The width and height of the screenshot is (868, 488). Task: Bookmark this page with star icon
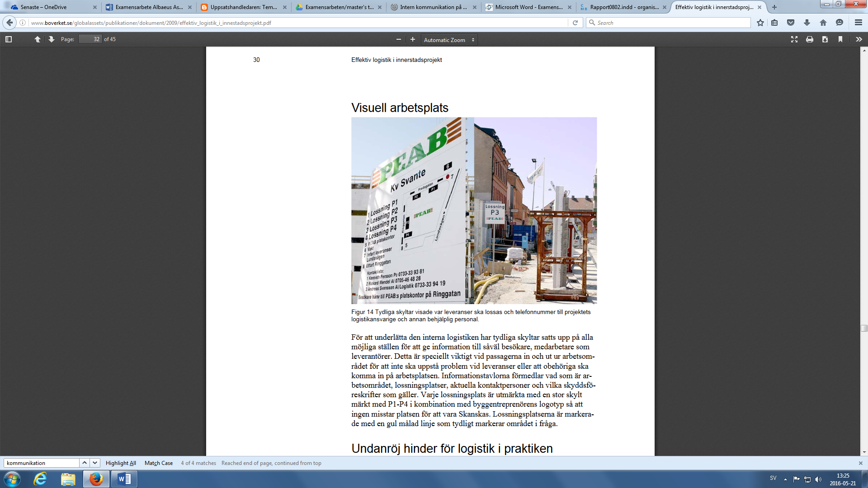[x=760, y=23]
